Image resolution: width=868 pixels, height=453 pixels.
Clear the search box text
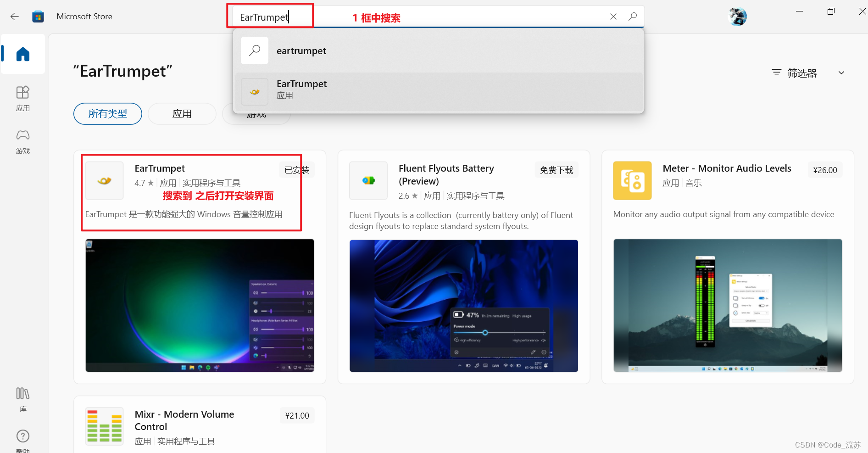click(x=613, y=17)
